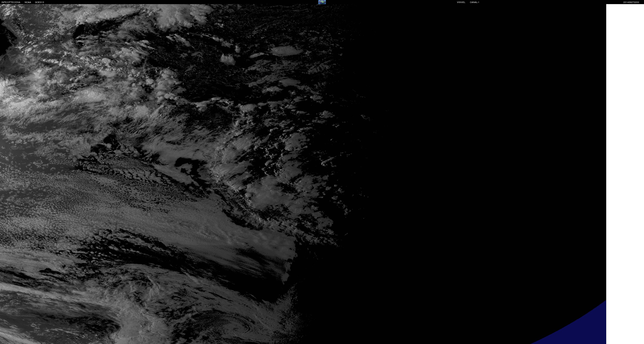Click the CPTEC logo in header

[x=322, y=2]
